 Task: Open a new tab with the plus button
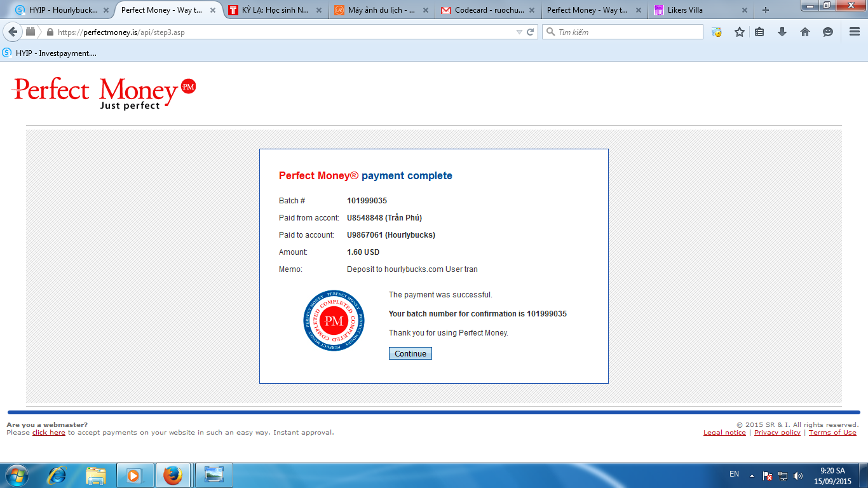pos(766,10)
